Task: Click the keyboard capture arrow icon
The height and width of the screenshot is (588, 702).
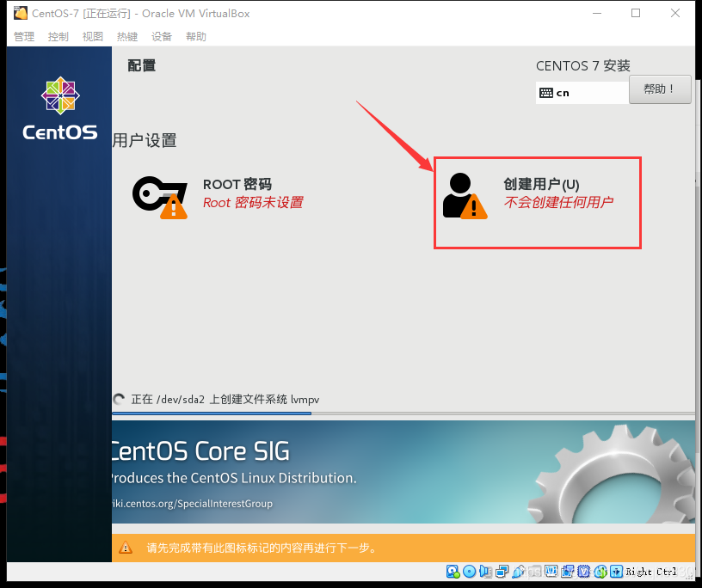Action: [x=617, y=572]
